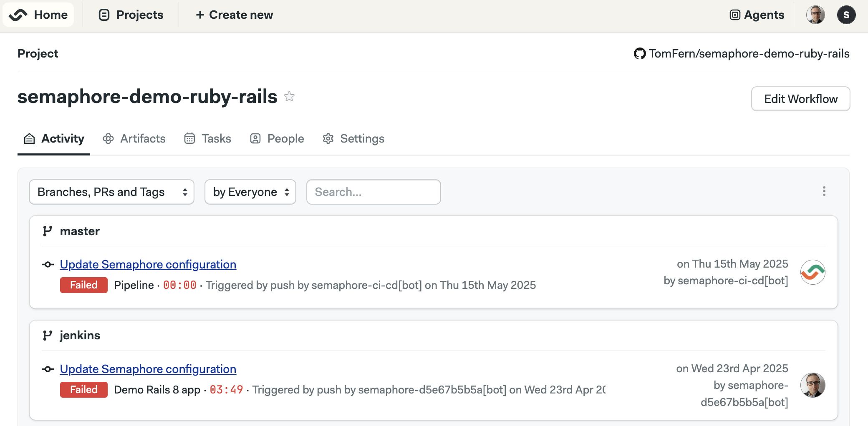Image resolution: width=868 pixels, height=426 pixels.
Task: Click the Failed badge for Pipeline
Action: [84, 285]
